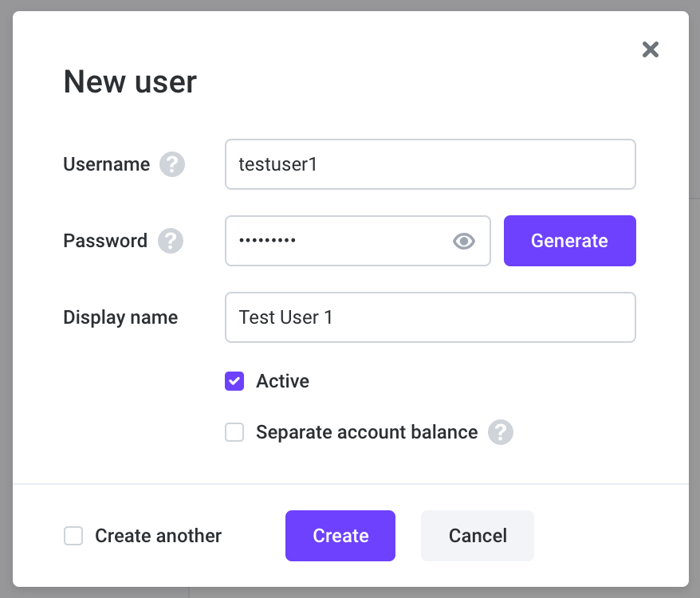Show help for Separate account balance
This screenshot has width=700, height=598.
point(501,432)
